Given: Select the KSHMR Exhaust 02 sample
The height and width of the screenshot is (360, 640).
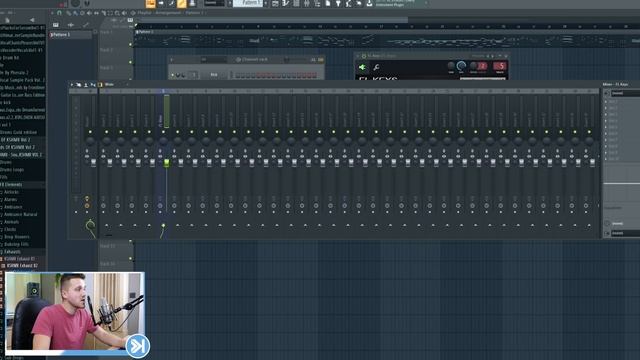Looking at the screenshot, I should 22,266.
